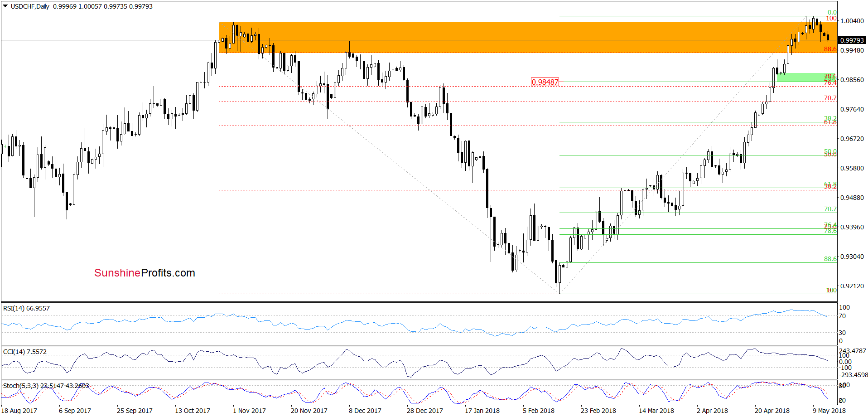Click the Stoch(5,3,3) indicator label
The width and height of the screenshot is (868, 417).
[x=46, y=386]
